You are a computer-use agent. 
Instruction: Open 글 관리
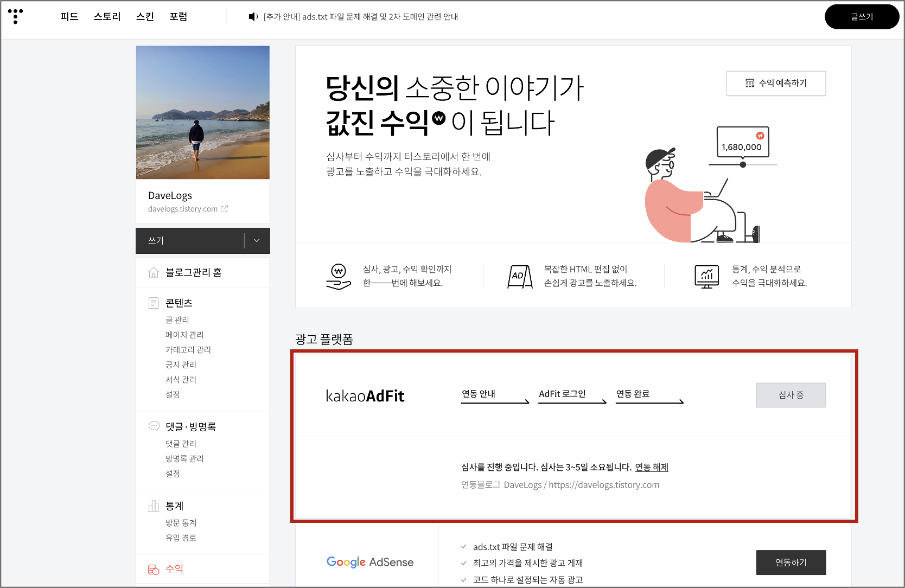pos(177,319)
